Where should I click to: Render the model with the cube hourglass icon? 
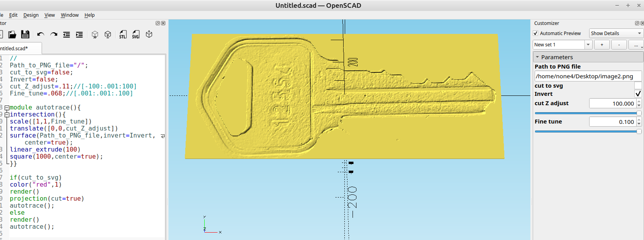(108, 35)
